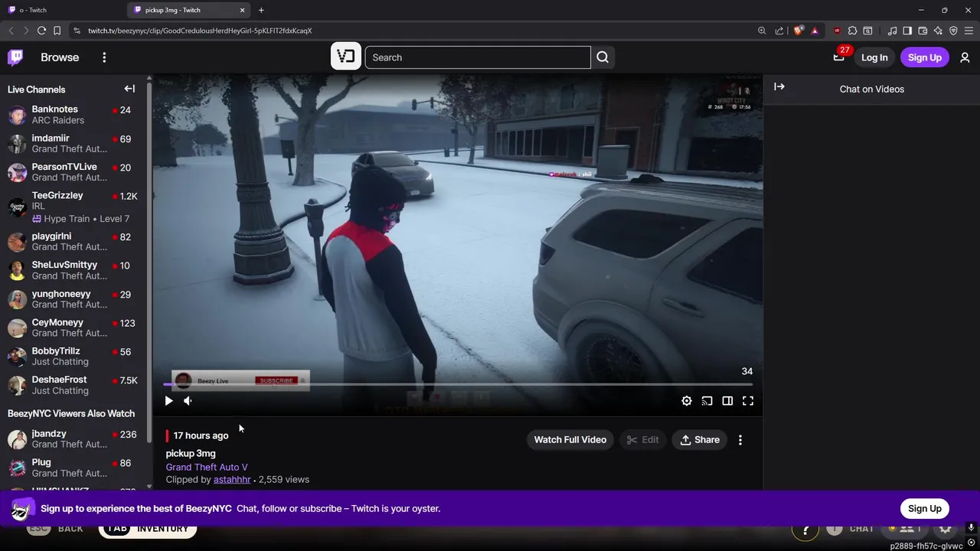Open the three-dot menu beside Browse
The image size is (980, 551).
(x=104, y=57)
